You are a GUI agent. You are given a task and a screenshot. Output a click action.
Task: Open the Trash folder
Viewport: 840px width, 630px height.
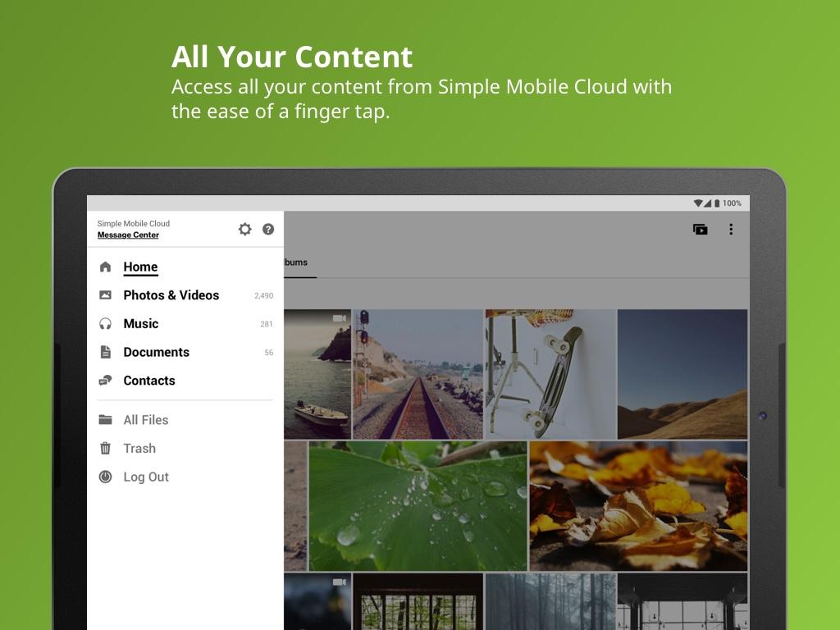[185, 448]
